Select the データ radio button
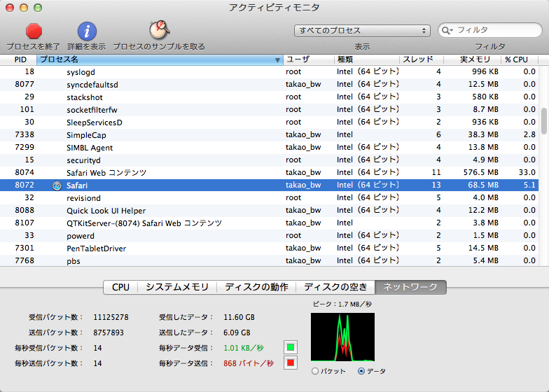Viewport: 549px width, 392px height. (361, 371)
